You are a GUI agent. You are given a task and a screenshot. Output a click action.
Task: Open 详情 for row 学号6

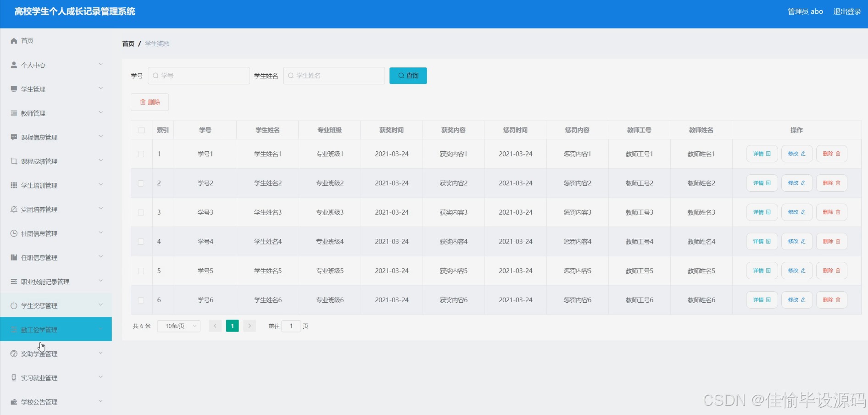762,300
